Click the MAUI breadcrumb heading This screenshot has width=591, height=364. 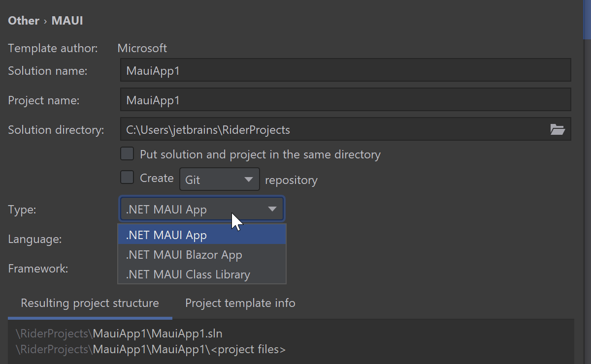coord(67,21)
